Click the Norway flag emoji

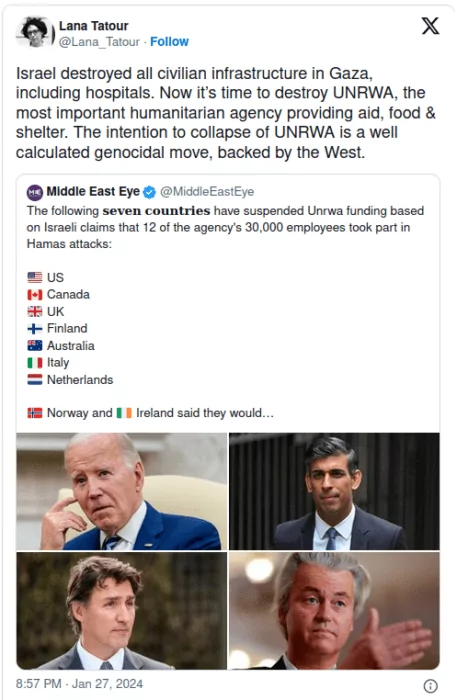(35, 413)
